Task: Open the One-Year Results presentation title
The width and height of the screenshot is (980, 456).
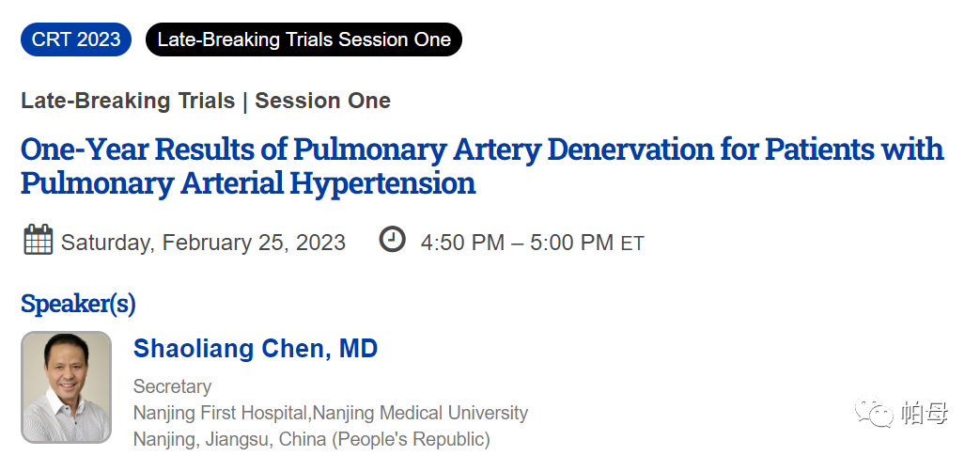Action: point(482,166)
